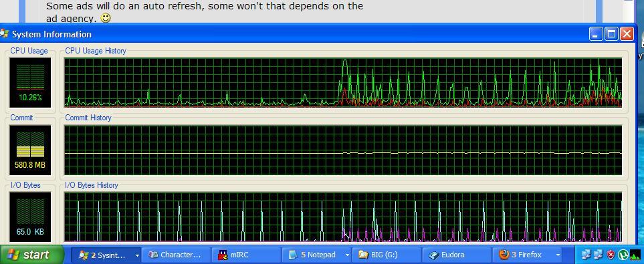Open mIRC from the taskbar
The height and width of the screenshot is (264, 644).
coord(246,255)
